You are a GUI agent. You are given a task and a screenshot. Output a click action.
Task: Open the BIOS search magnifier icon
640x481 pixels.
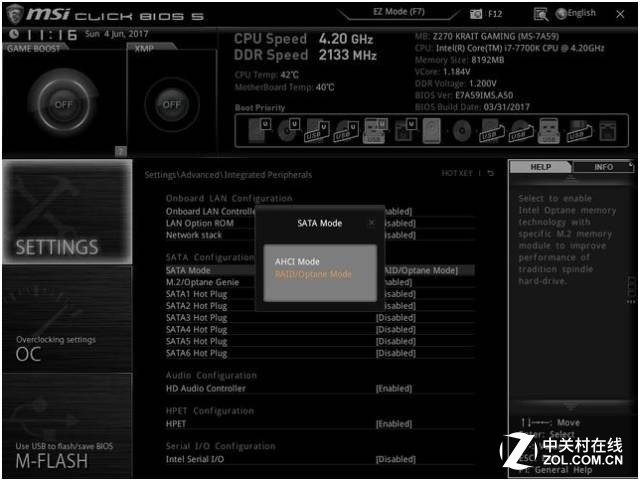coord(541,14)
